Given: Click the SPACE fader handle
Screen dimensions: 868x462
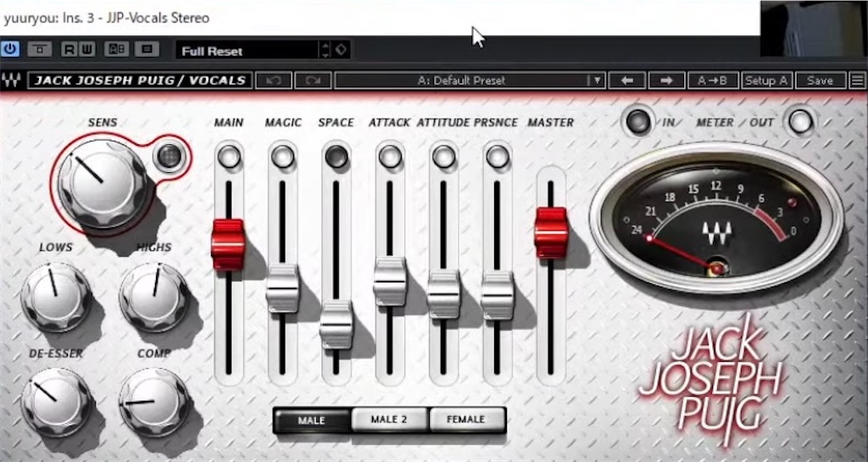Looking at the screenshot, I should (x=336, y=325).
